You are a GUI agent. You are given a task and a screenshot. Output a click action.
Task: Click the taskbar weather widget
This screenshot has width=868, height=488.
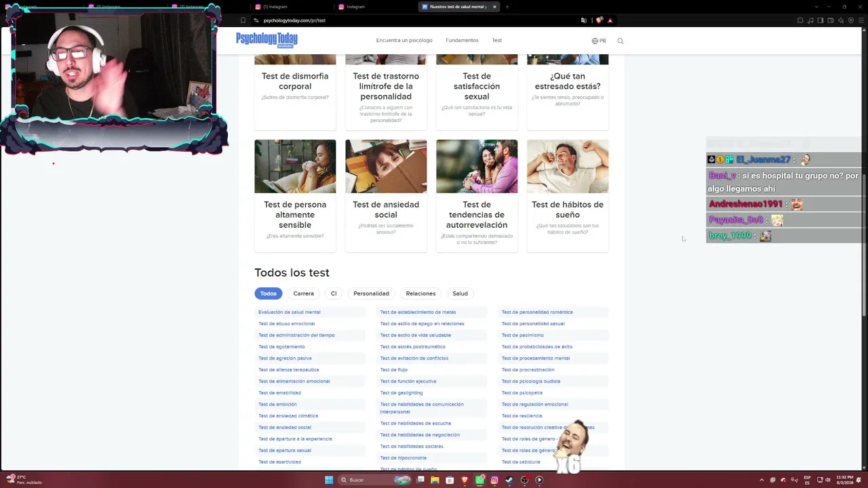tap(24, 480)
